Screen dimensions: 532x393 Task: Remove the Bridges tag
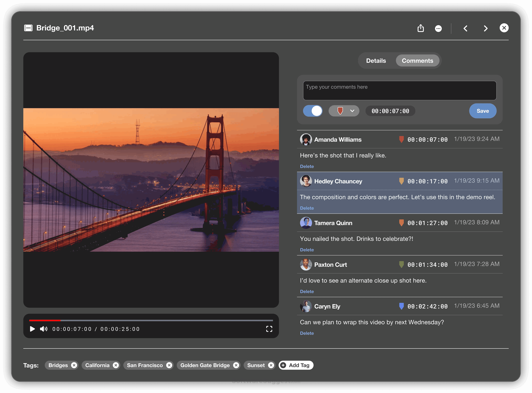[x=74, y=365]
